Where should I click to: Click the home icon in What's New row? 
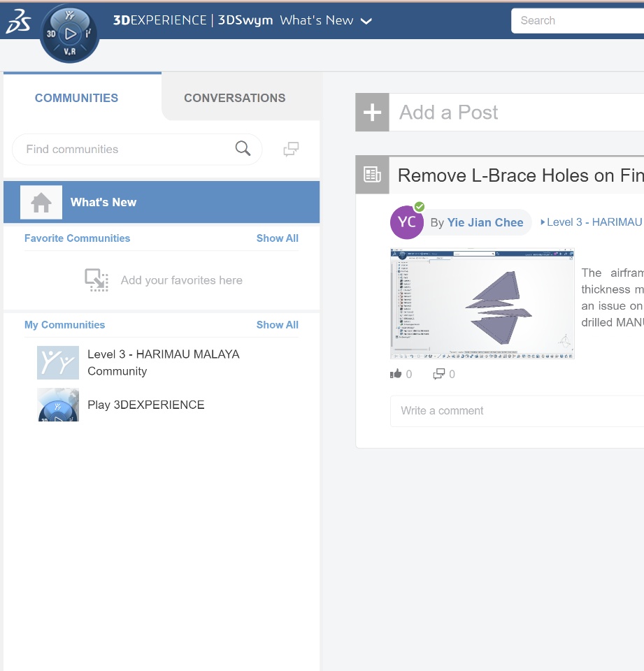[x=41, y=203]
